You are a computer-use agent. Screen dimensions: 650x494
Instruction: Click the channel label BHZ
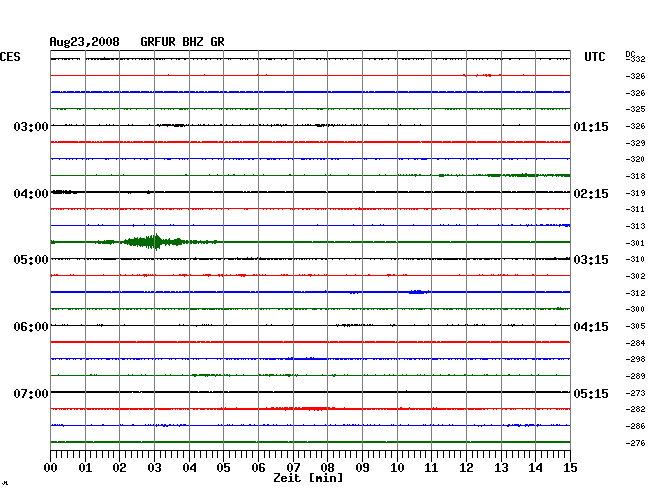[x=193, y=42]
